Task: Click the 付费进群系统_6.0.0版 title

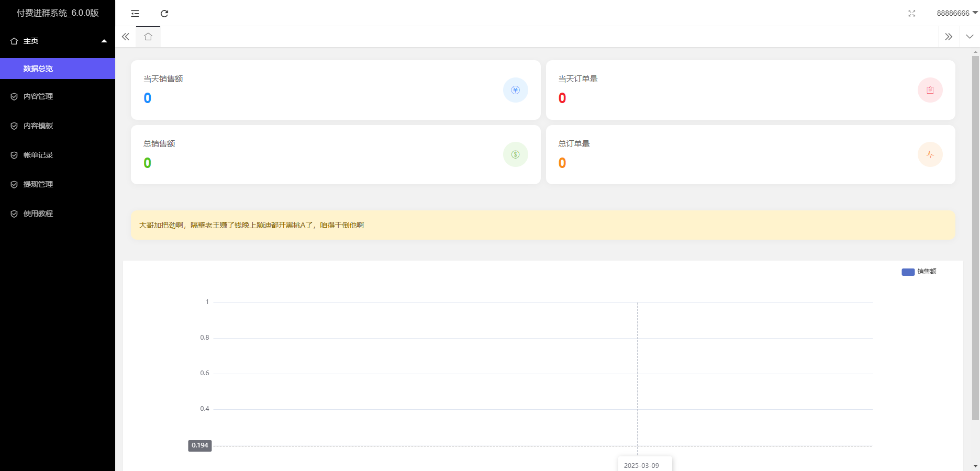Action: pos(58,13)
